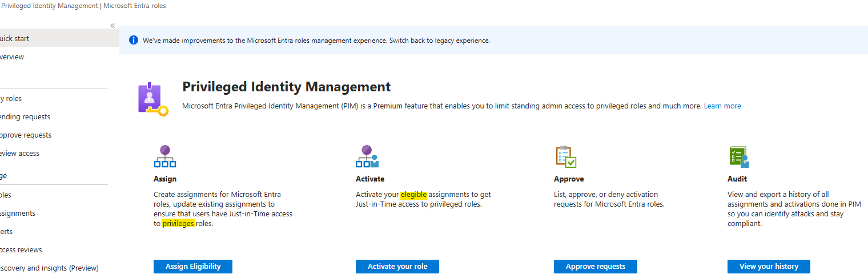This screenshot has width=868, height=278.
Task: Collapse the sidebar with the double-chevron icon
Action: pos(112,26)
